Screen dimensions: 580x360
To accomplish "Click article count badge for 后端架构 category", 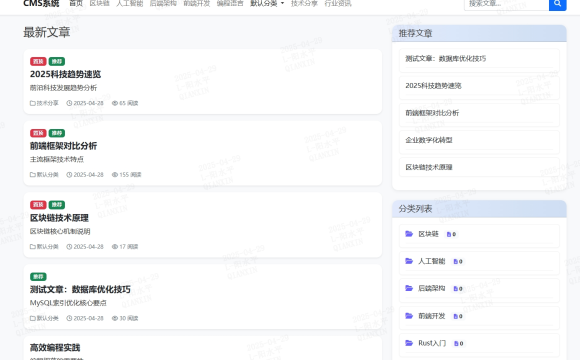I will pos(458,289).
